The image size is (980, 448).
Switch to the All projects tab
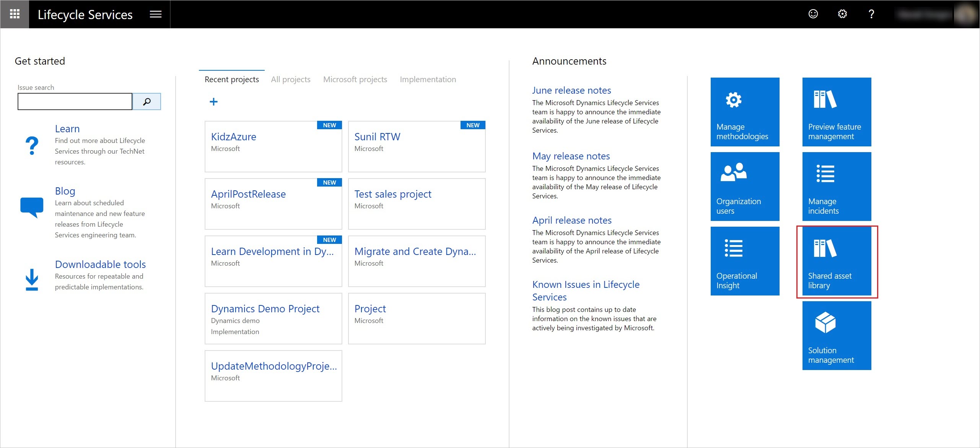(290, 79)
